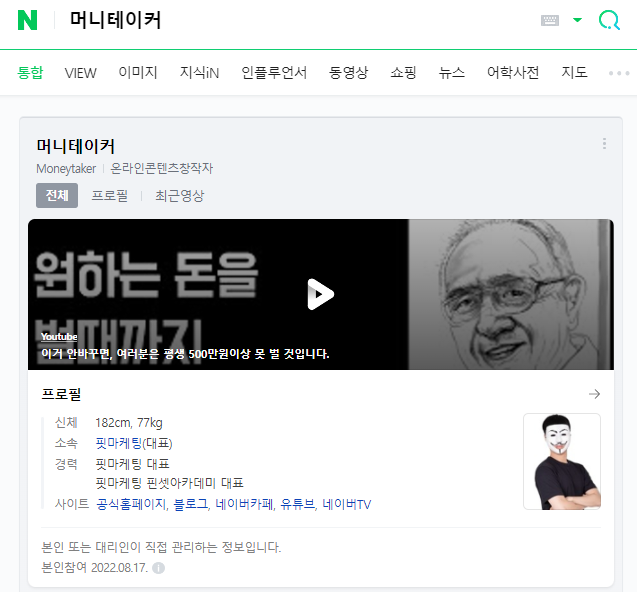Image resolution: width=637 pixels, height=592 pixels.
Task: Open the 인플루언서 tab
Action: pos(274,73)
